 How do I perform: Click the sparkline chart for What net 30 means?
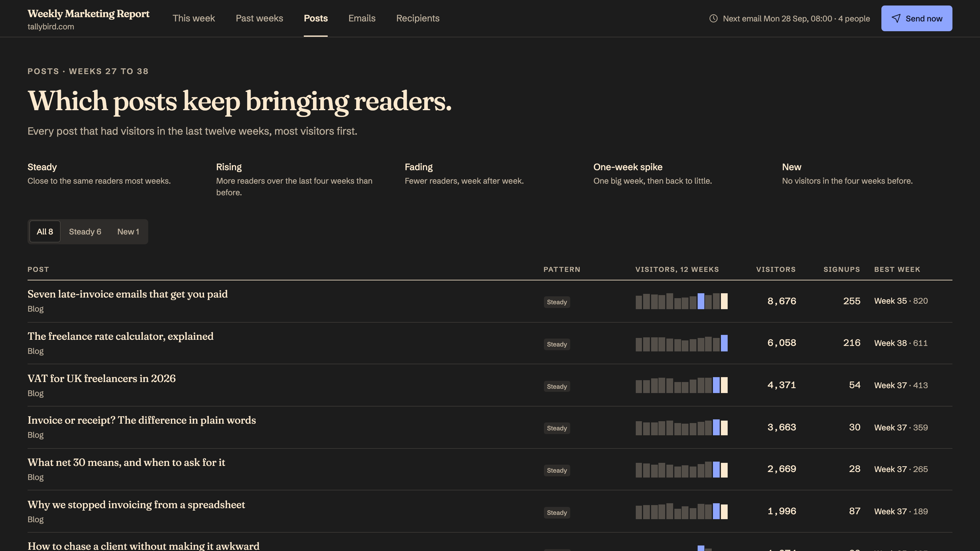point(681,469)
